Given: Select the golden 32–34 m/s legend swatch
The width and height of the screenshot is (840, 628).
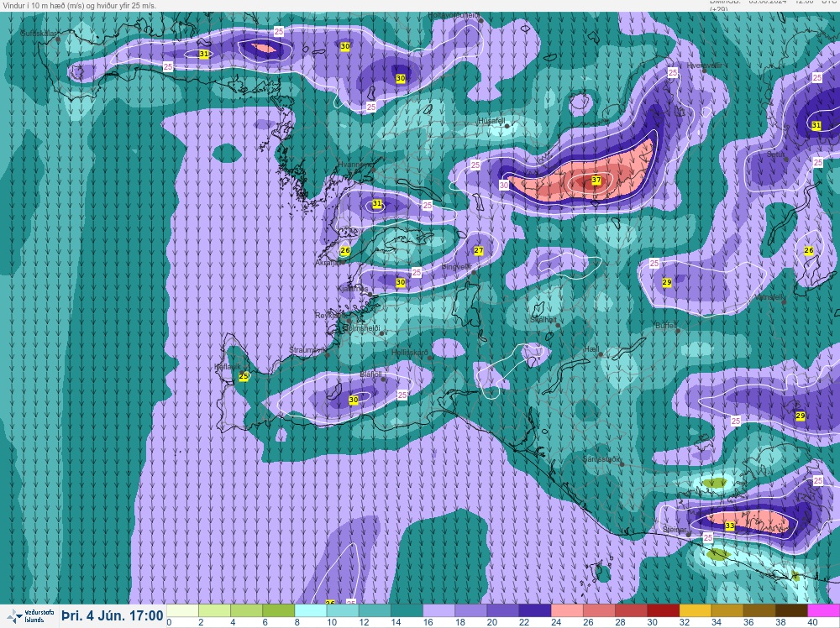Looking at the screenshot, I should point(696,610).
